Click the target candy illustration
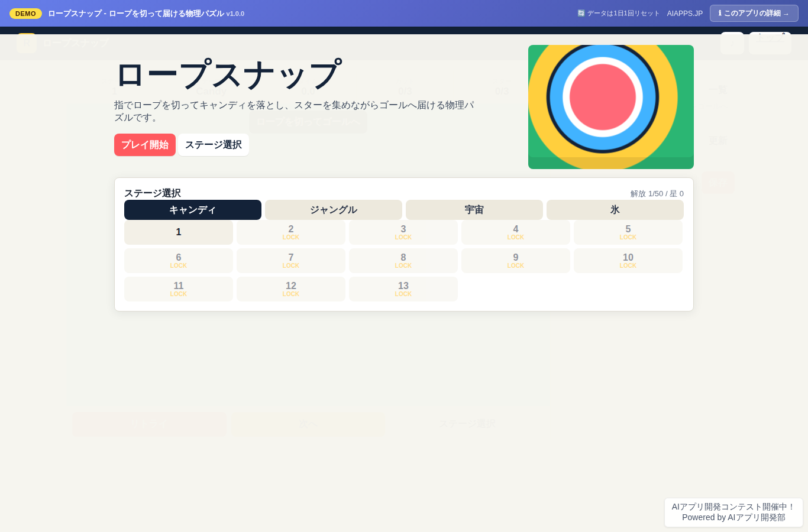808x532 pixels. [x=611, y=107]
